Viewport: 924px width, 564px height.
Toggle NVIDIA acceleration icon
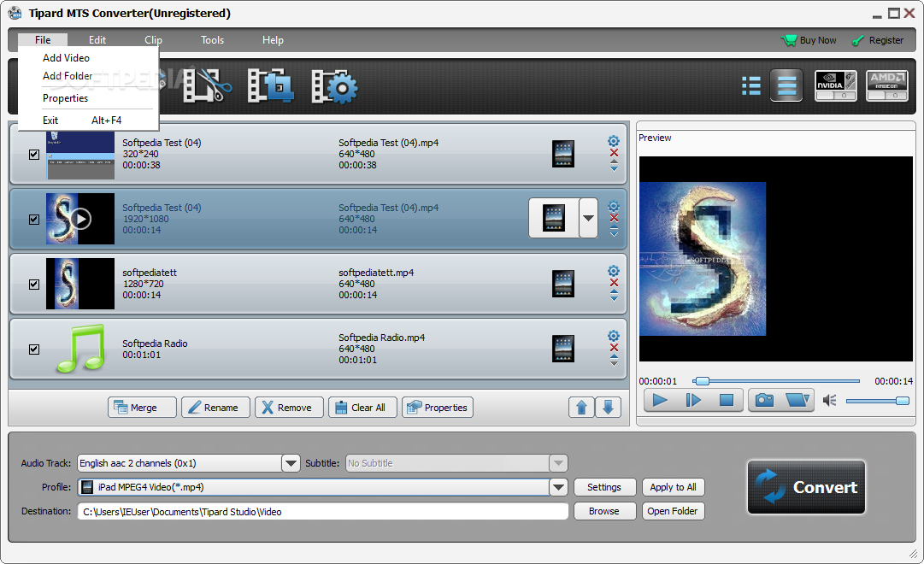click(x=836, y=86)
